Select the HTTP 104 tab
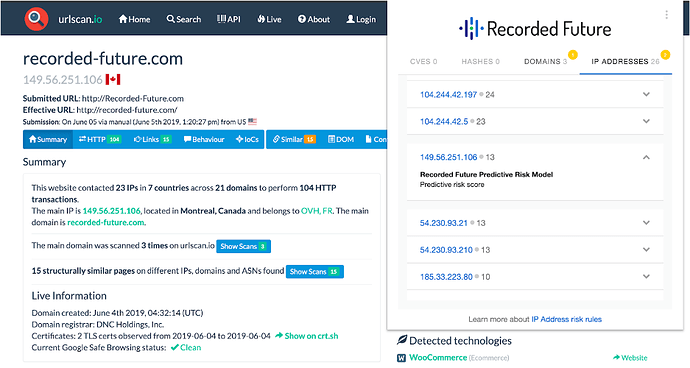The image size is (690, 368). (99, 139)
